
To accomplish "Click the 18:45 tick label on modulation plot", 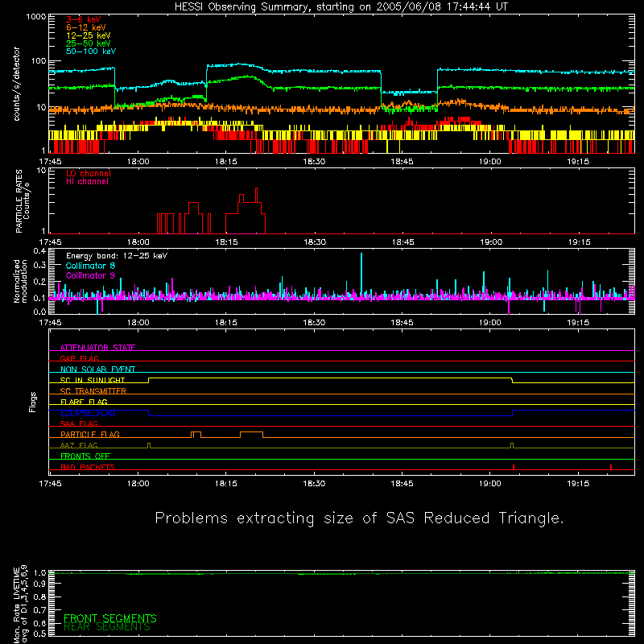I will click(402, 323).
